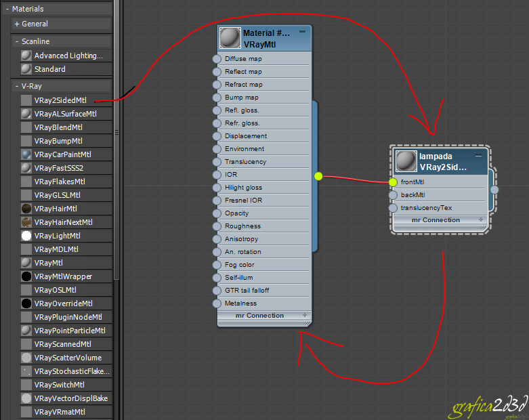
Task: Click the VRayLightMtl white sphere icon
Action: click(x=26, y=236)
